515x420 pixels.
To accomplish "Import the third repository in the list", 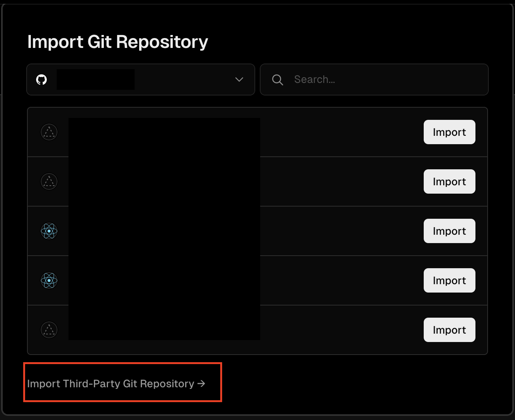I will pyautogui.click(x=450, y=231).
